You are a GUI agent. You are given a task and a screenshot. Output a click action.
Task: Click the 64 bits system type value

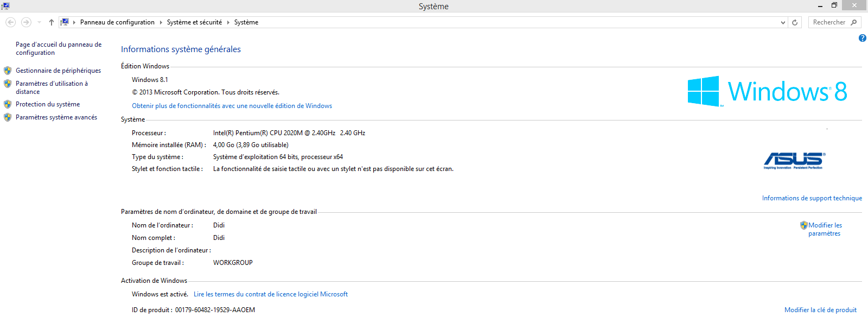click(278, 157)
